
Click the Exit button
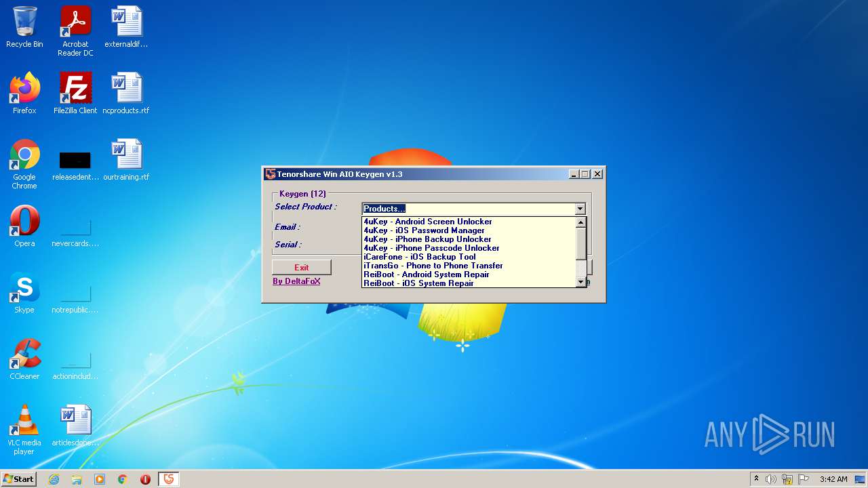pyautogui.click(x=302, y=267)
